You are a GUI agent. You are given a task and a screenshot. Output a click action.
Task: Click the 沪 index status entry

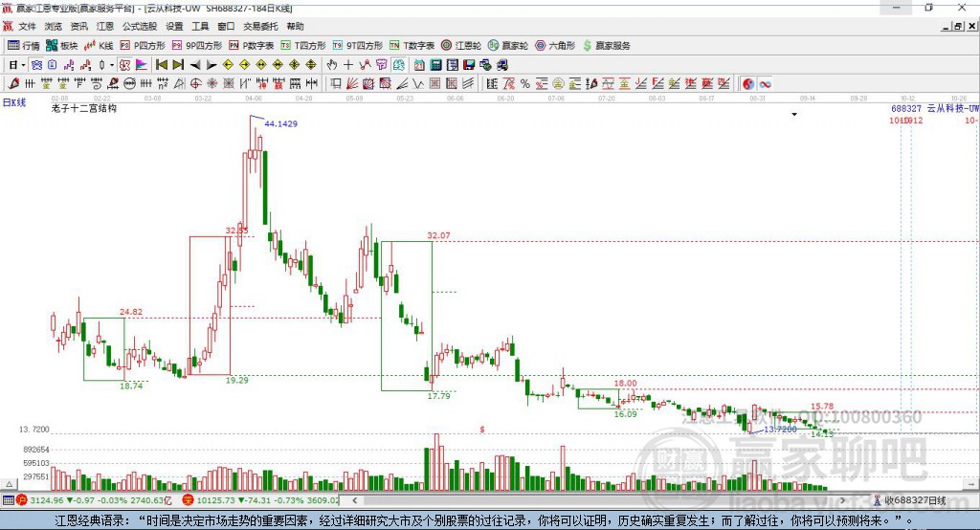(94, 500)
